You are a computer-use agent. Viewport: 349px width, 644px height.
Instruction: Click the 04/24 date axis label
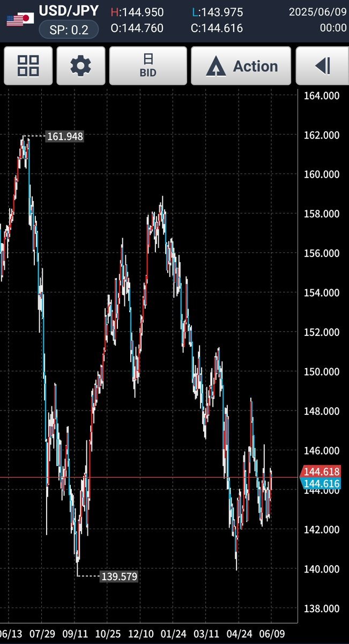point(240,633)
